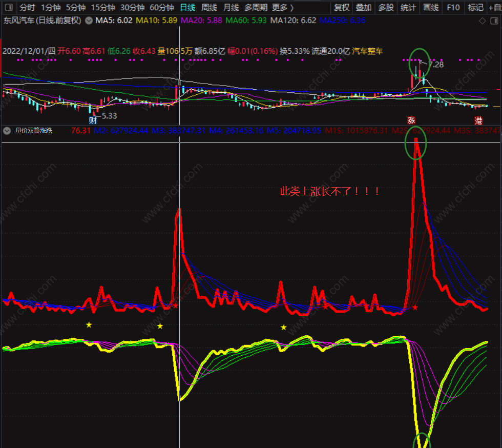Select the 60分钟 period tab
The width and height of the screenshot is (502, 448).
tap(162, 7)
